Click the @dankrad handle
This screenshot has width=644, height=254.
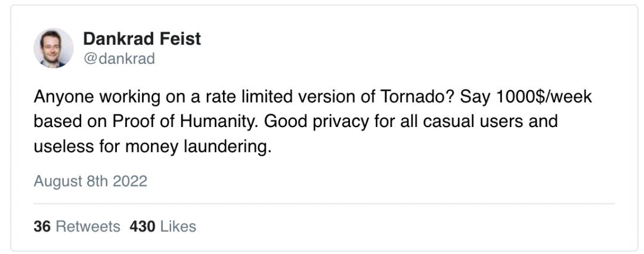pyautogui.click(x=119, y=58)
